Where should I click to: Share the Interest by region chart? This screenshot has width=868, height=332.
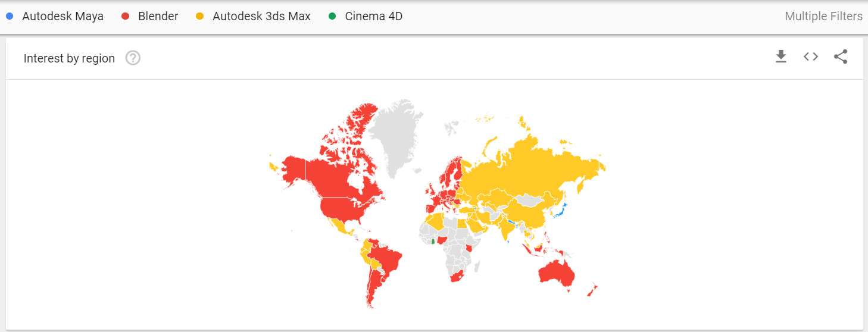tap(840, 57)
